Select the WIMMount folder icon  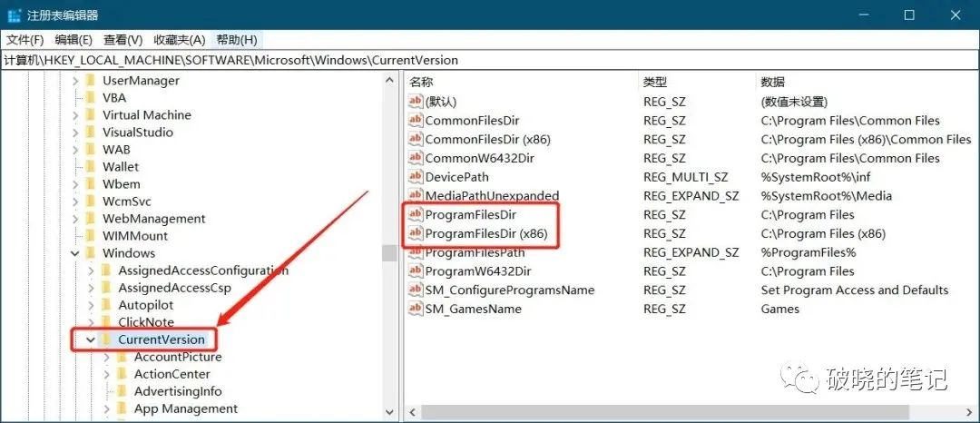90,236
